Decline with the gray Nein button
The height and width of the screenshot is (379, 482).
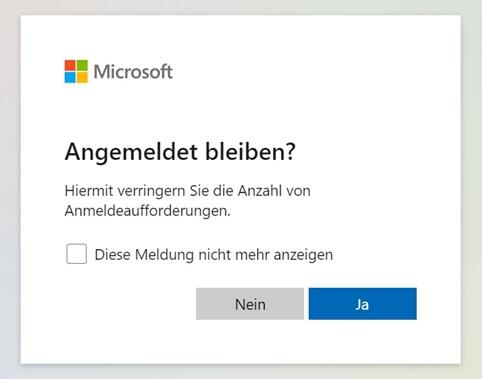click(x=250, y=304)
